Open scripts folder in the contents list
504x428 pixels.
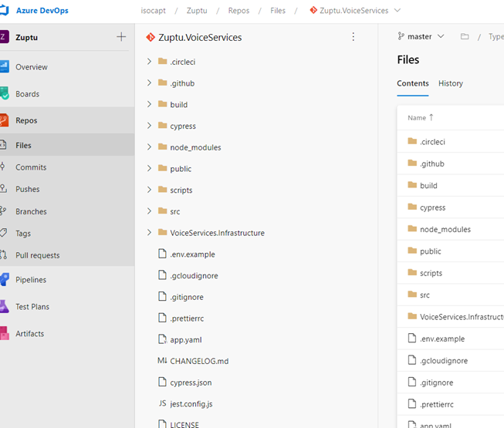(431, 273)
